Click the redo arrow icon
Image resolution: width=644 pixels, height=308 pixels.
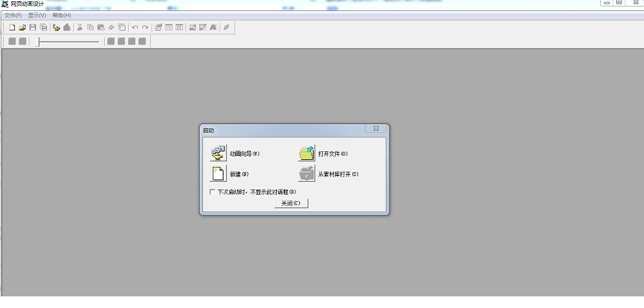[145, 28]
